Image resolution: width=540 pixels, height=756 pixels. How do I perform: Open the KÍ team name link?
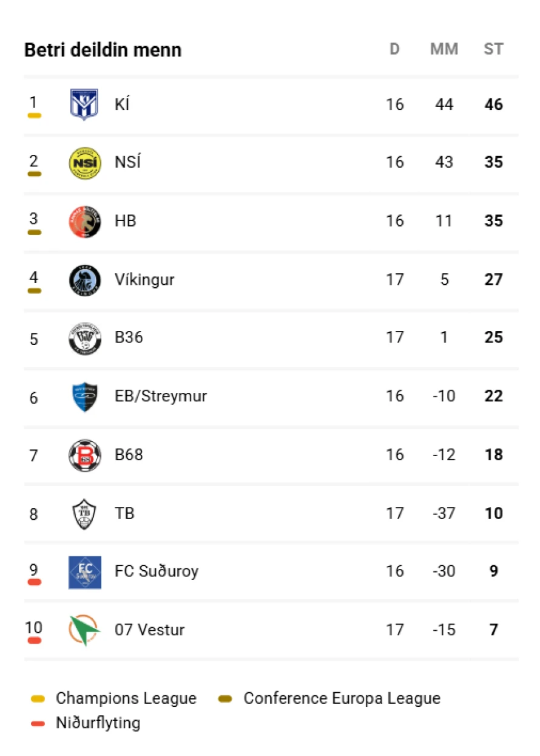(122, 104)
